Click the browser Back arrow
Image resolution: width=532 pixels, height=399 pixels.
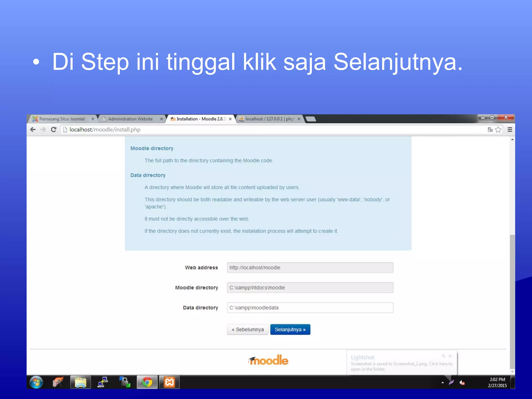point(33,129)
